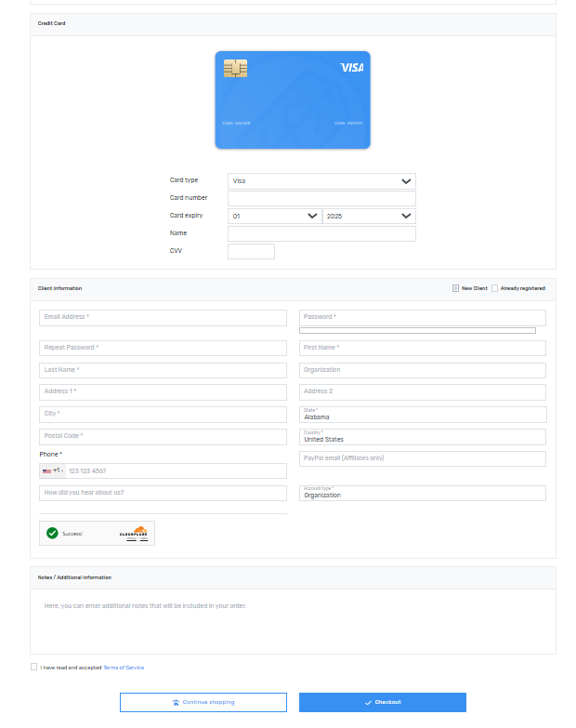
Task: Click the Cloudflare logo in the captcha widget
Action: [134, 533]
